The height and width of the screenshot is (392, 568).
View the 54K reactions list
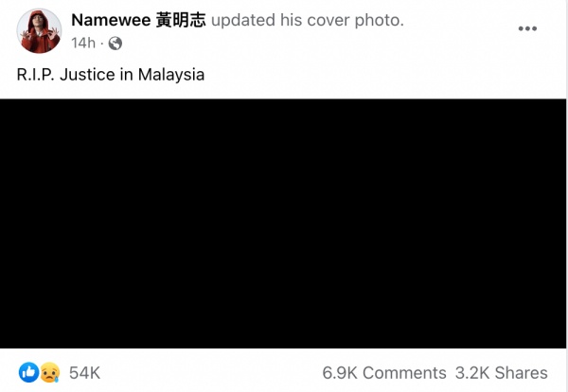[85, 373]
